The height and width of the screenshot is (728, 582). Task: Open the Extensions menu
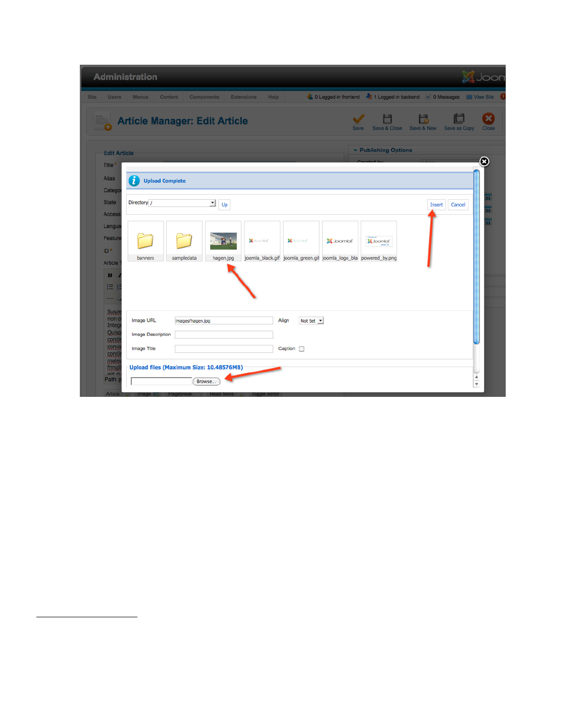pyautogui.click(x=244, y=97)
